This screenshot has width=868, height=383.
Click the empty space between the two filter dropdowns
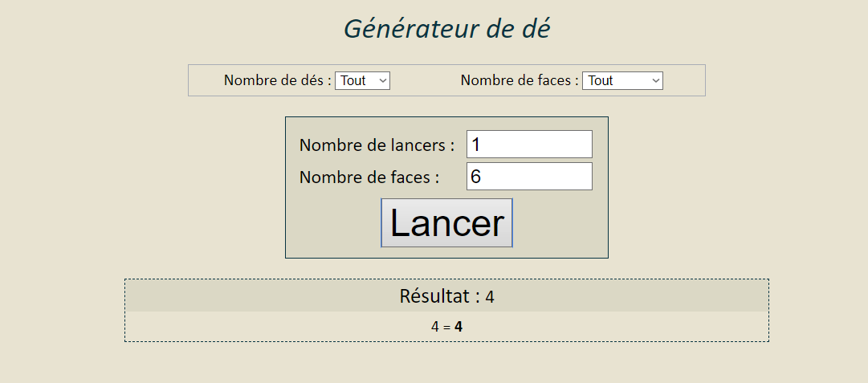click(425, 80)
